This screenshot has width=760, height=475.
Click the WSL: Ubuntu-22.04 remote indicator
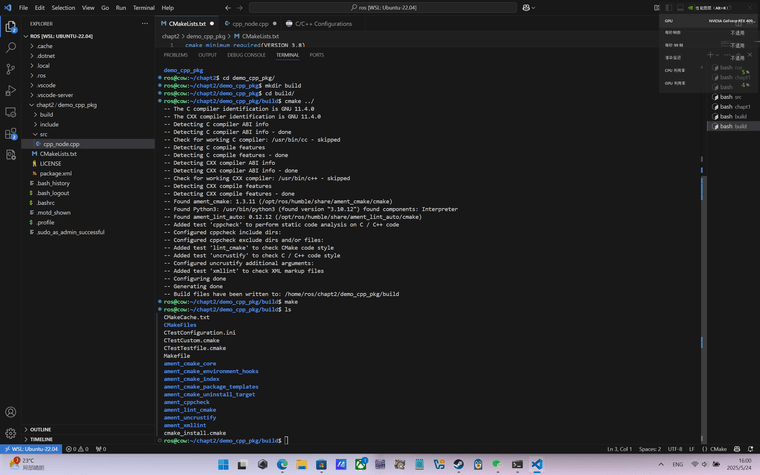pyautogui.click(x=31, y=449)
